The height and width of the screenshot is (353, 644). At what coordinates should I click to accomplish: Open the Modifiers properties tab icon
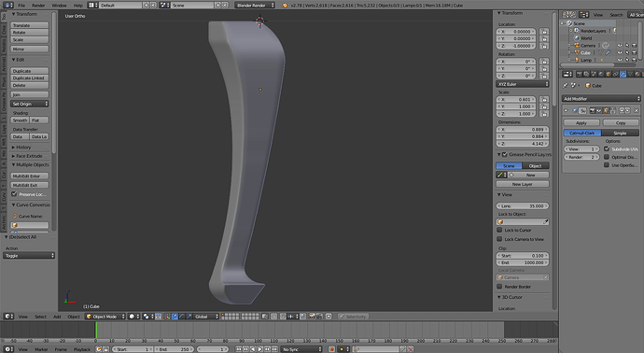click(623, 74)
